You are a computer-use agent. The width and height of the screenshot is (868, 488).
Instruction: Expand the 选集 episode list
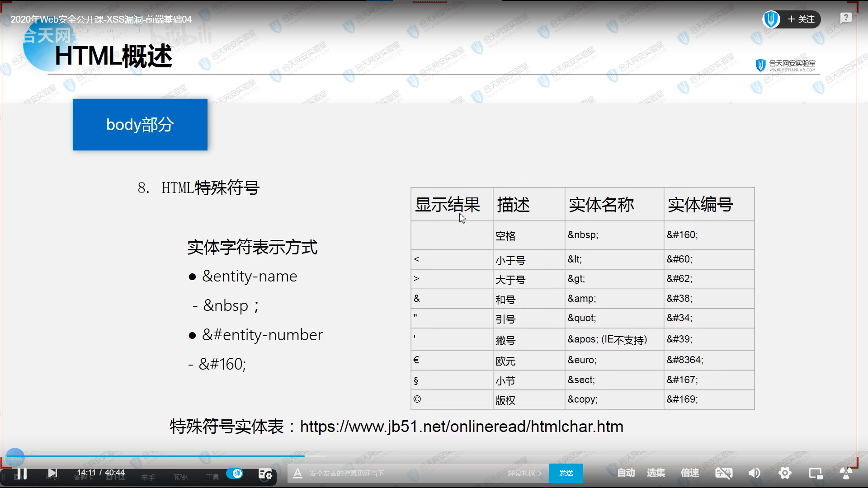656,473
